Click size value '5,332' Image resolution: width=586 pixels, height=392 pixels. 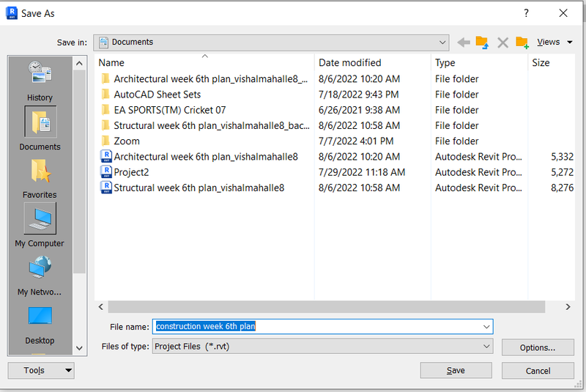[x=562, y=157]
